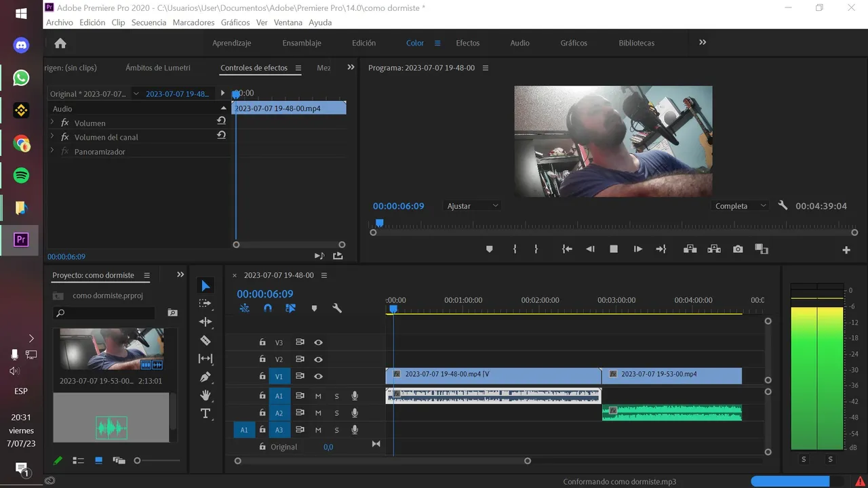Click Mark Out button in Program monitor
868x488 pixels.
pyautogui.click(x=536, y=249)
